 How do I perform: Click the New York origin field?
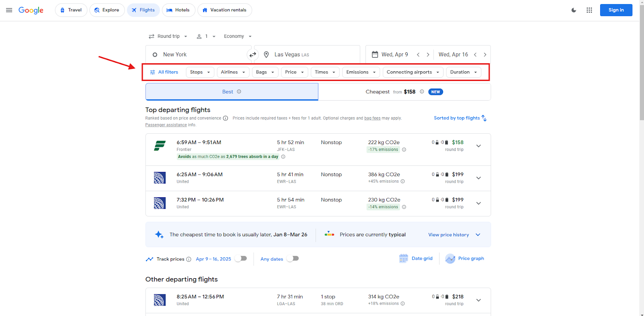click(x=198, y=55)
